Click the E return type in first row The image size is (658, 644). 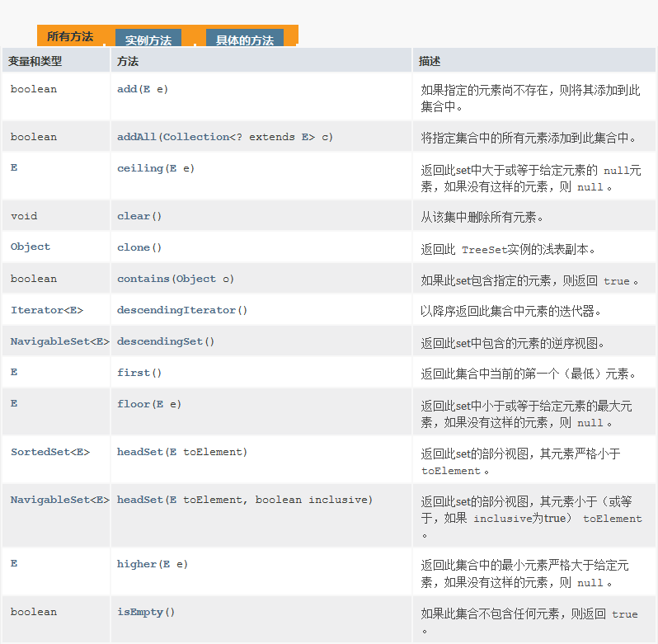(x=14, y=372)
